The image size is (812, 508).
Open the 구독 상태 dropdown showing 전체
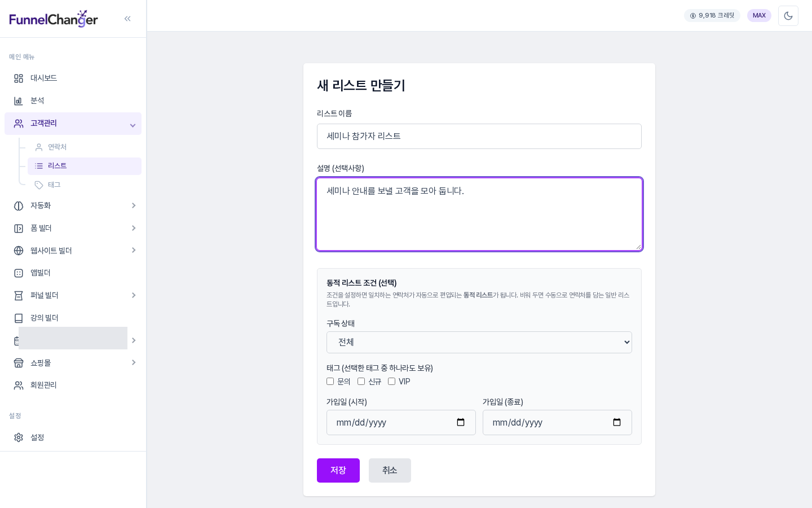tap(479, 343)
